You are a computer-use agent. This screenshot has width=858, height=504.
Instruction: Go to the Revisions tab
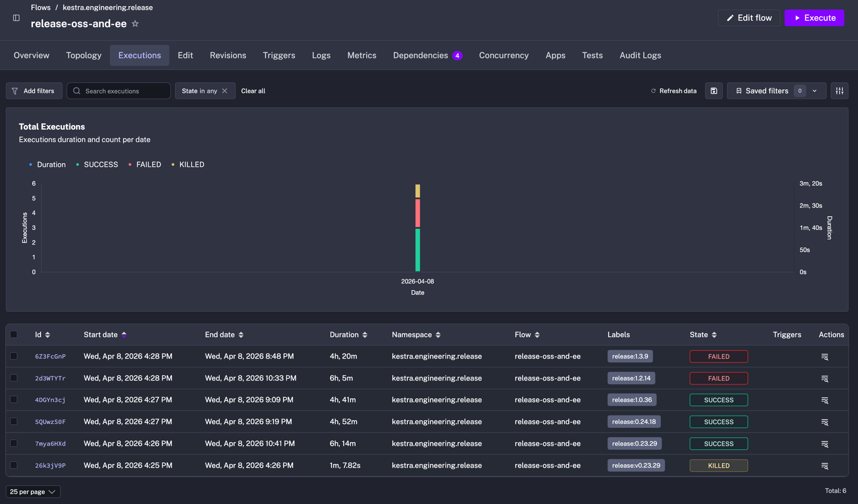tap(228, 55)
